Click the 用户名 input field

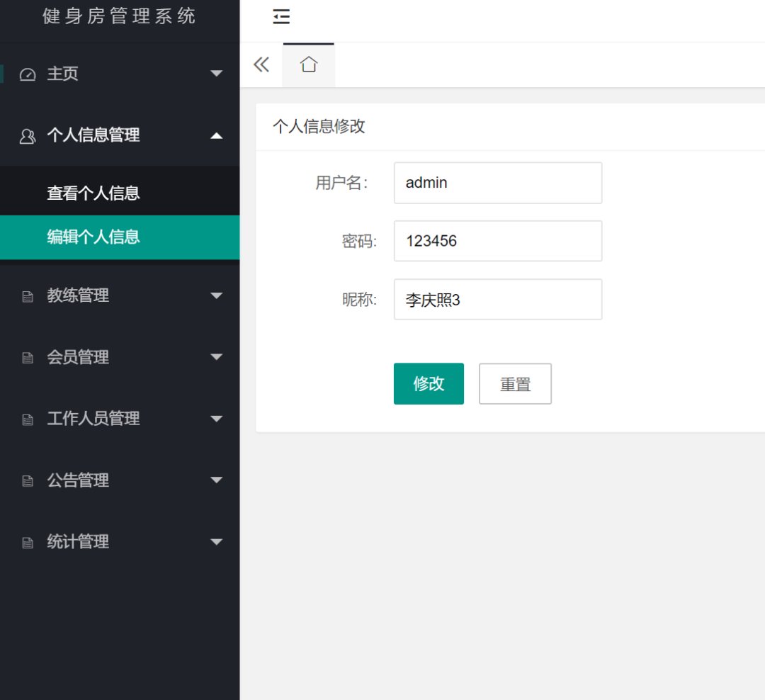497,183
